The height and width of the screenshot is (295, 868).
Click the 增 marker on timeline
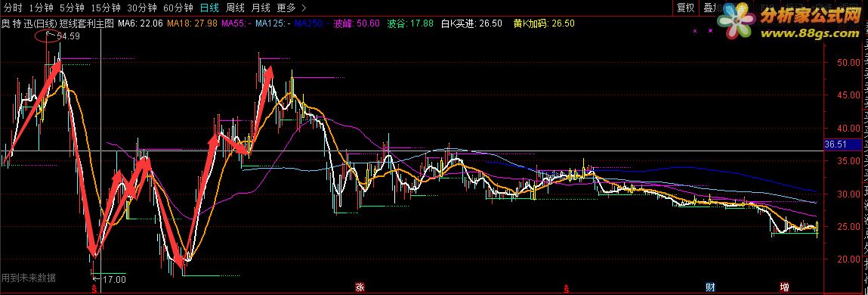[784, 287]
